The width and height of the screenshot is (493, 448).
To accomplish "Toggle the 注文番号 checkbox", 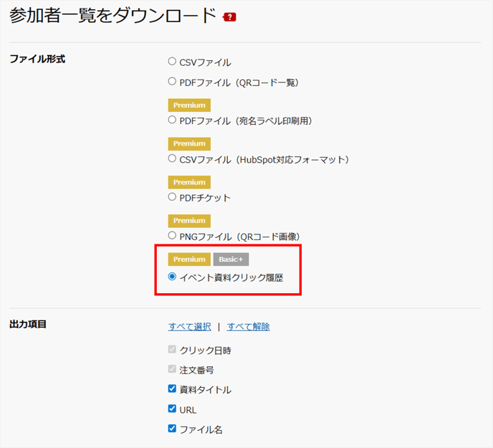I will [x=172, y=368].
